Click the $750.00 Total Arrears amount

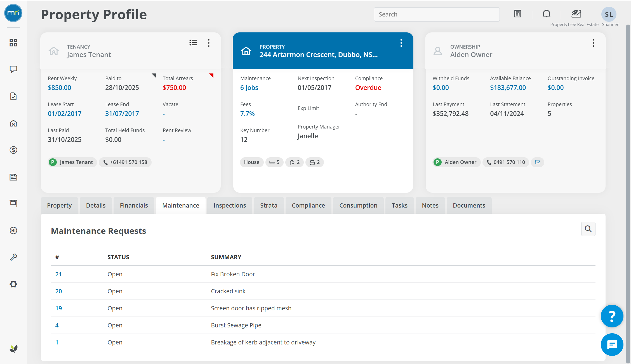click(174, 88)
